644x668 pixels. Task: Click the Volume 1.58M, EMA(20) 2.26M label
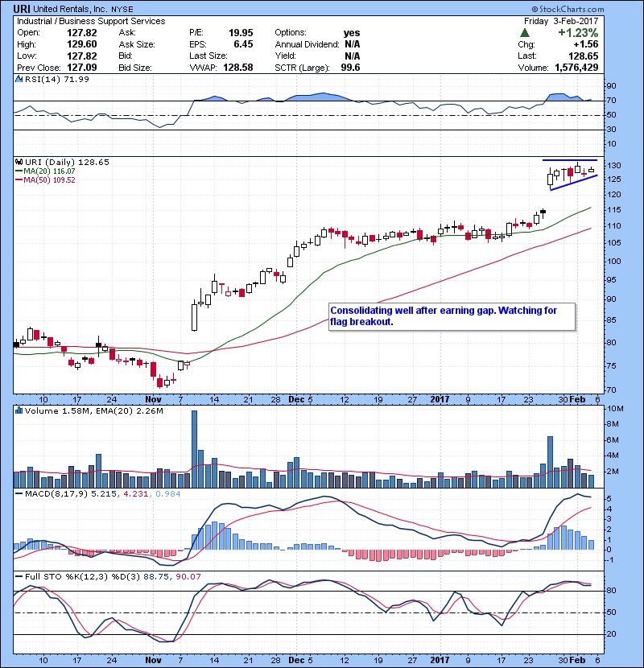click(x=94, y=410)
